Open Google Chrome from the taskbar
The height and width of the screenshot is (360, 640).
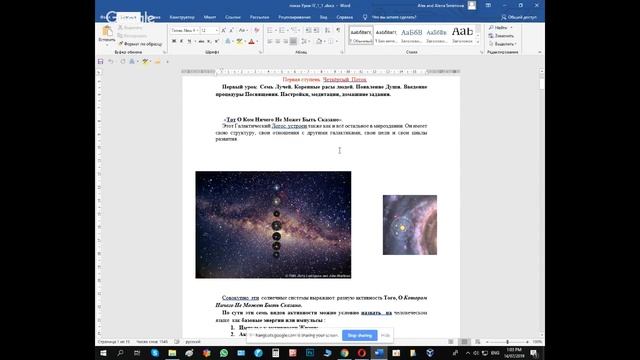point(344,353)
